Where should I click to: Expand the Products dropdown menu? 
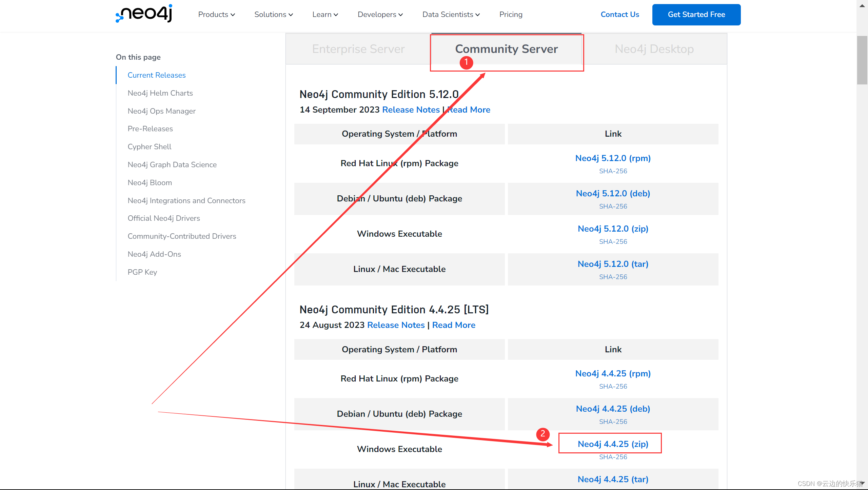click(x=216, y=15)
